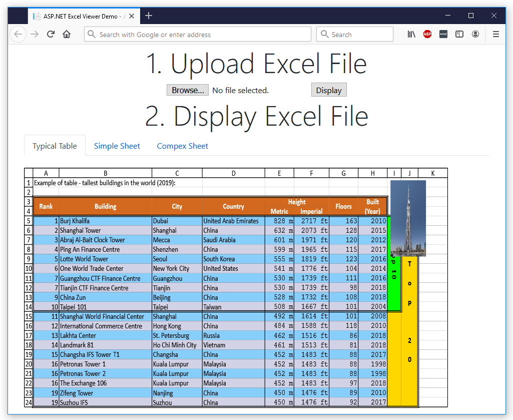
Task: Open the hamburger application menu
Action: click(x=496, y=35)
